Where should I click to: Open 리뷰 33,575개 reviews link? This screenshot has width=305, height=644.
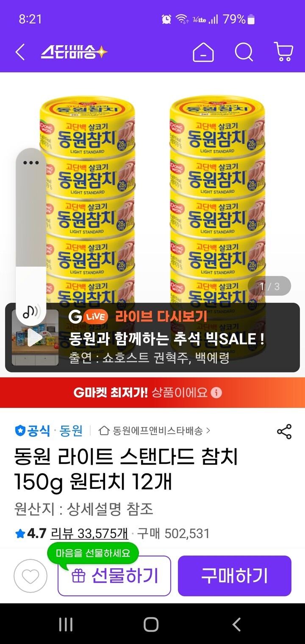(89, 533)
